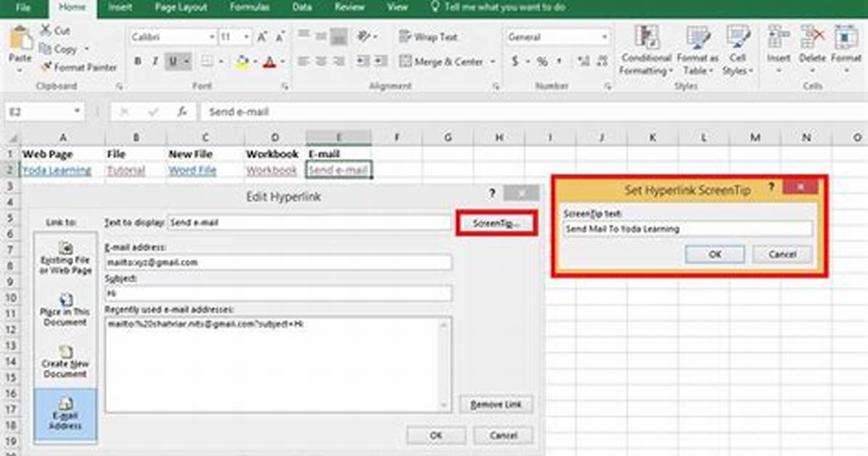Click the Cut scissors icon

(x=45, y=30)
